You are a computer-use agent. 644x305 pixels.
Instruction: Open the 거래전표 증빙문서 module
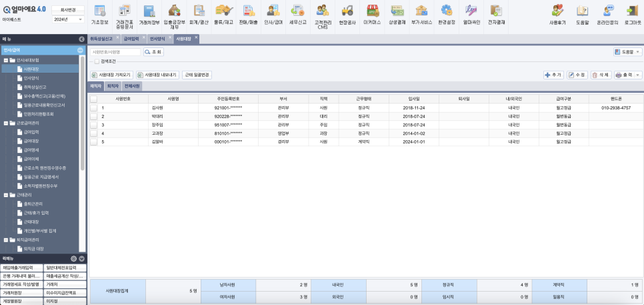pos(125,17)
